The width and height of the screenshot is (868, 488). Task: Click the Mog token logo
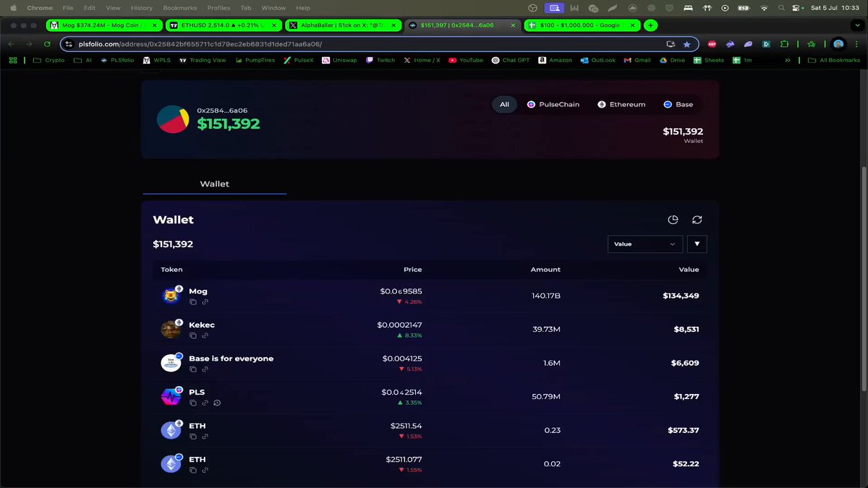click(x=171, y=296)
